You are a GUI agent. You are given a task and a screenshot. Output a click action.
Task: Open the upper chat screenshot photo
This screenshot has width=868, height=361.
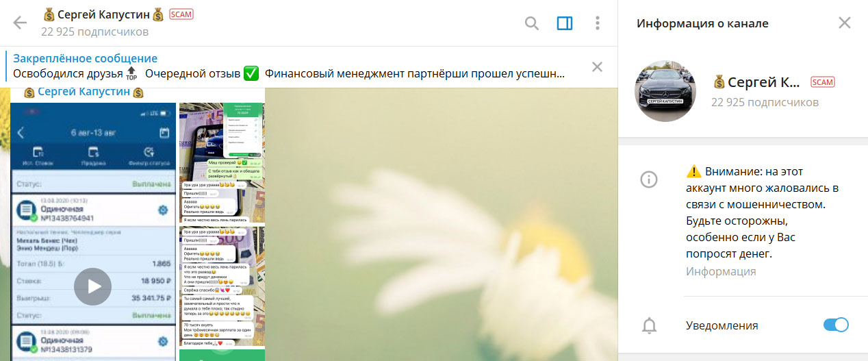[x=222, y=162]
